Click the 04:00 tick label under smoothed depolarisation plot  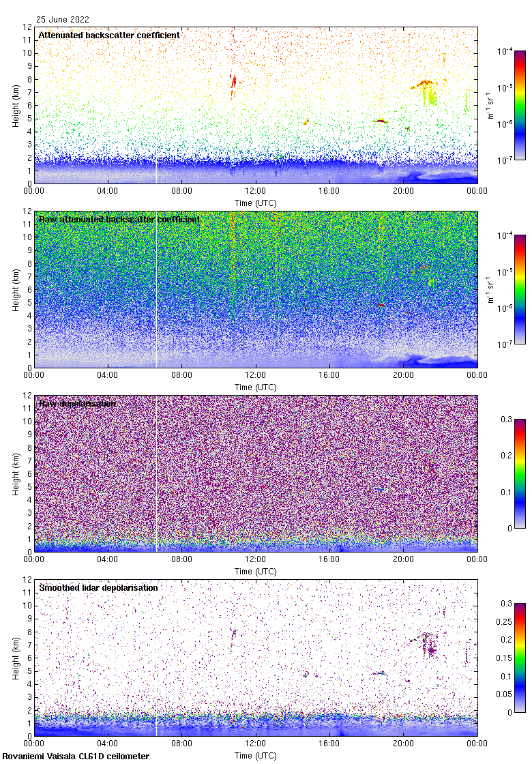click(108, 743)
